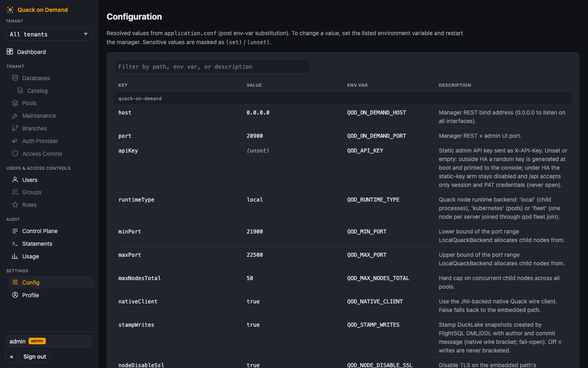The image size is (588, 368).
Task: Click the Users person icon
Action: pyautogui.click(x=15, y=180)
